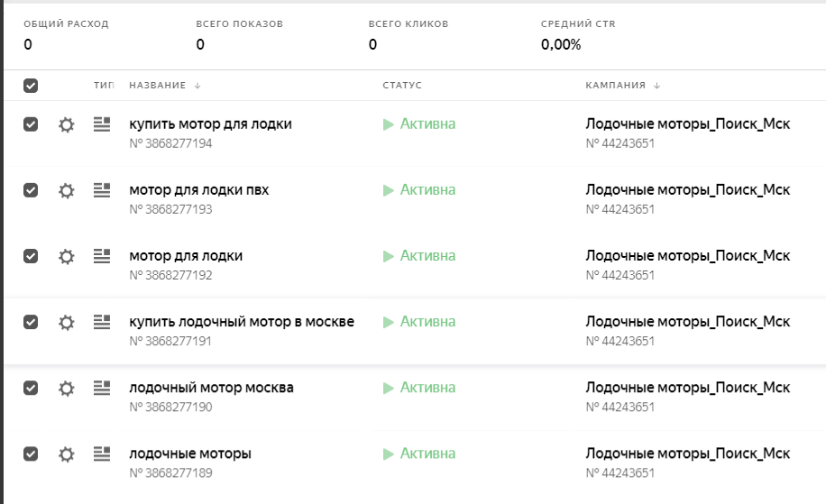Click the type icon of «купить лодочный мотор в москве»
Viewport: 826px width, 504px height.
coord(102,321)
